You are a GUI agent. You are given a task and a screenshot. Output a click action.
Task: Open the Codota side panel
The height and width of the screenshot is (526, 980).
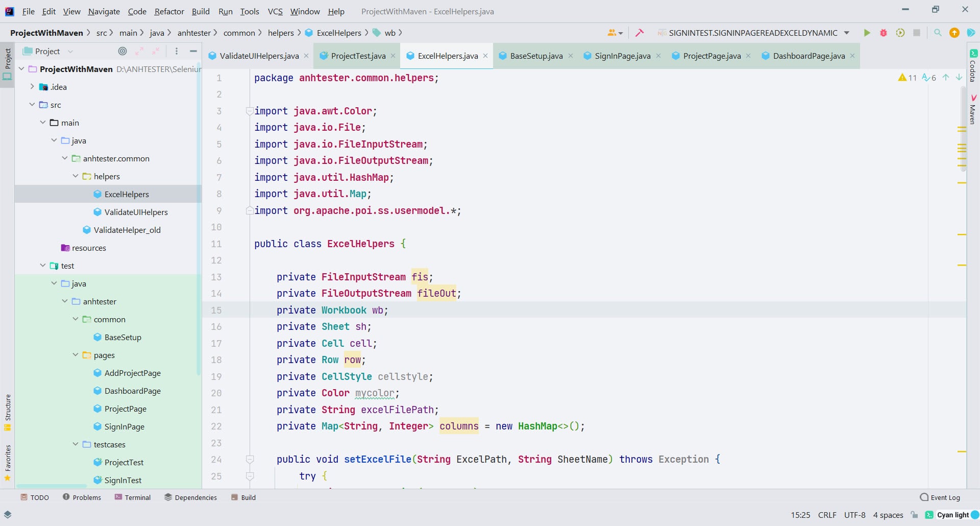click(973, 65)
